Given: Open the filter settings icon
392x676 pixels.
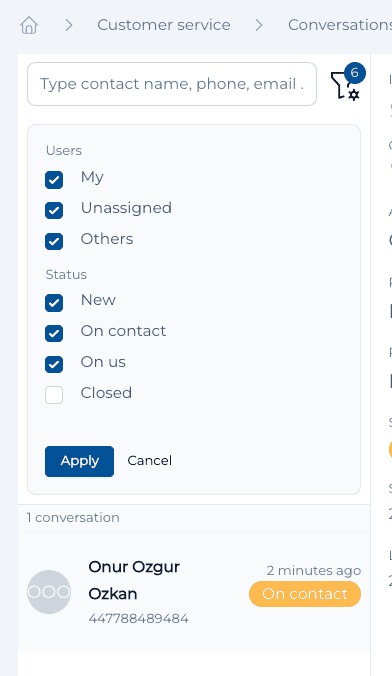Looking at the screenshot, I should [x=345, y=86].
